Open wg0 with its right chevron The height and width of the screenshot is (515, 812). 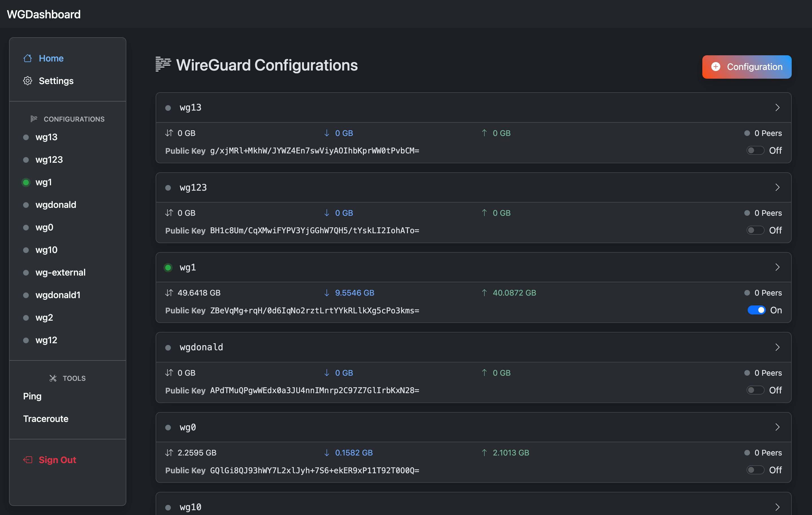(x=777, y=427)
